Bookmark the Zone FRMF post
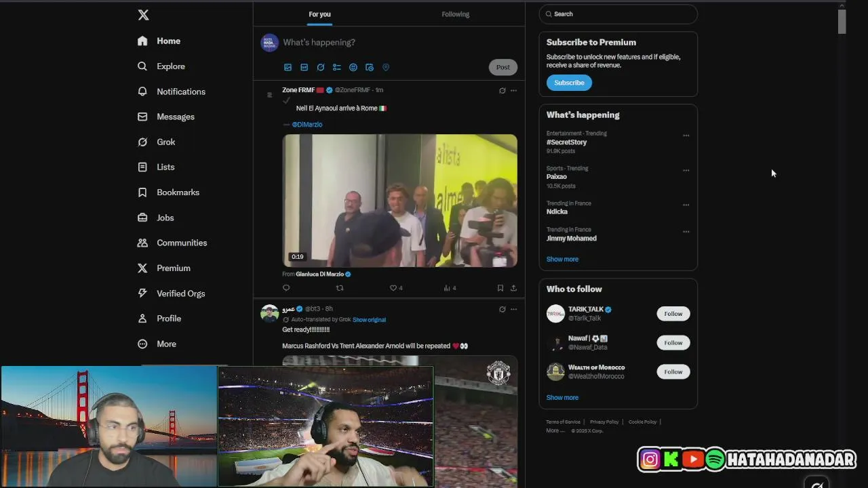The height and width of the screenshot is (488, 868). 500,288
